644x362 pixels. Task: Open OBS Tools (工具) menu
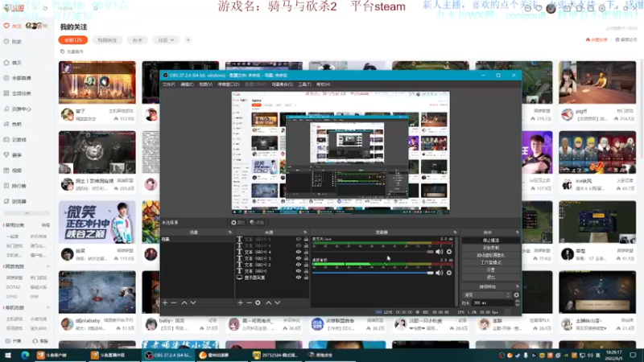(304, 84)
